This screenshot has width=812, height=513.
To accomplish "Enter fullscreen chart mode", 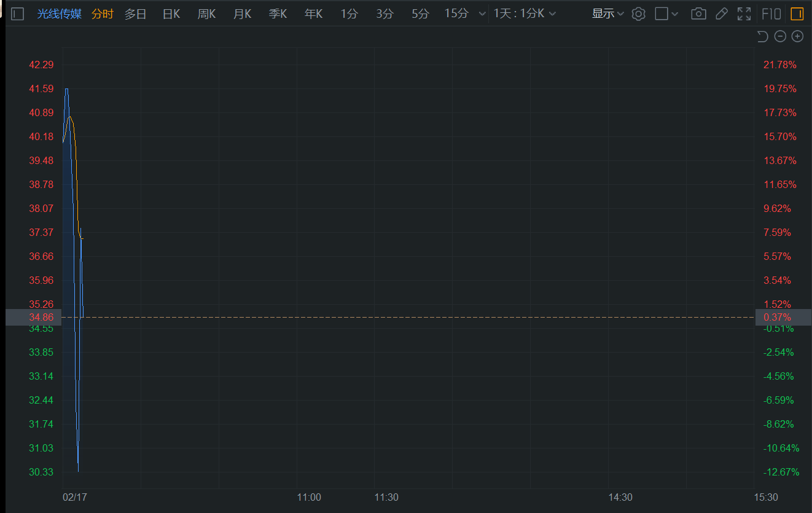I will click(x=744, y=14).
